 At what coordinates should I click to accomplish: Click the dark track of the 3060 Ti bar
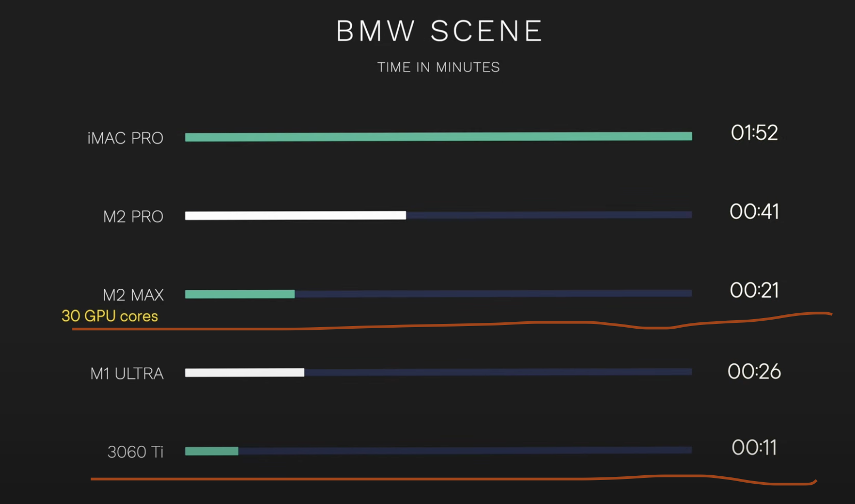coord(465,451)
